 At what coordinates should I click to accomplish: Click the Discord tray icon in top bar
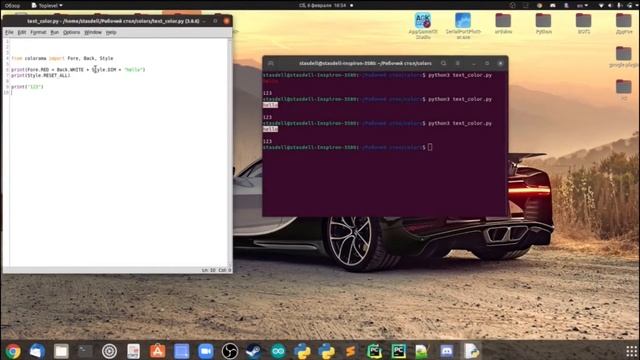(553, 5)
